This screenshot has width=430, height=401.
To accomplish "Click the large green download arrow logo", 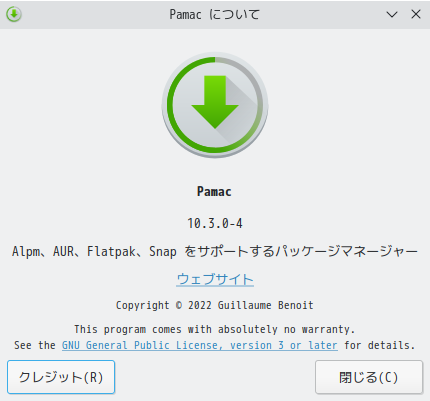I will (x=215, y=105).
